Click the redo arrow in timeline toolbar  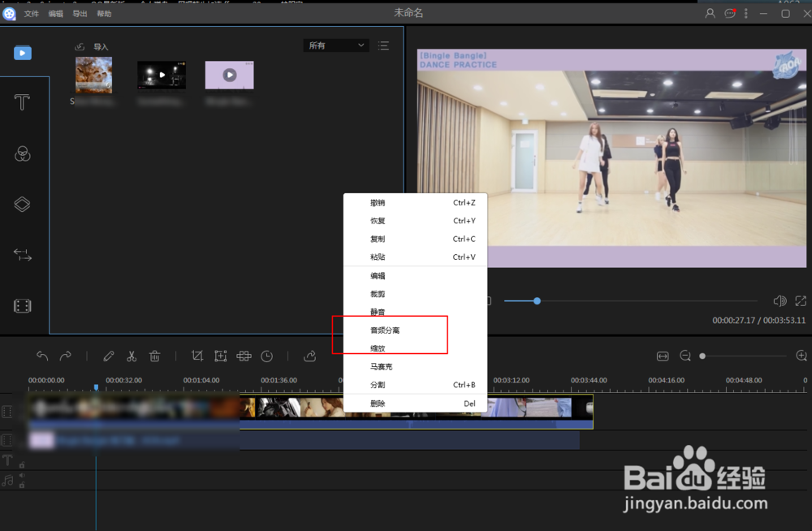click(x=66, y=356)
